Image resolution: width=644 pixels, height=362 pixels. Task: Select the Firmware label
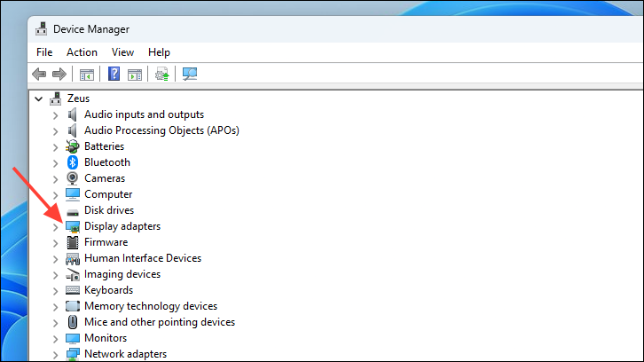pyautogui.click(x=106, y=242)
